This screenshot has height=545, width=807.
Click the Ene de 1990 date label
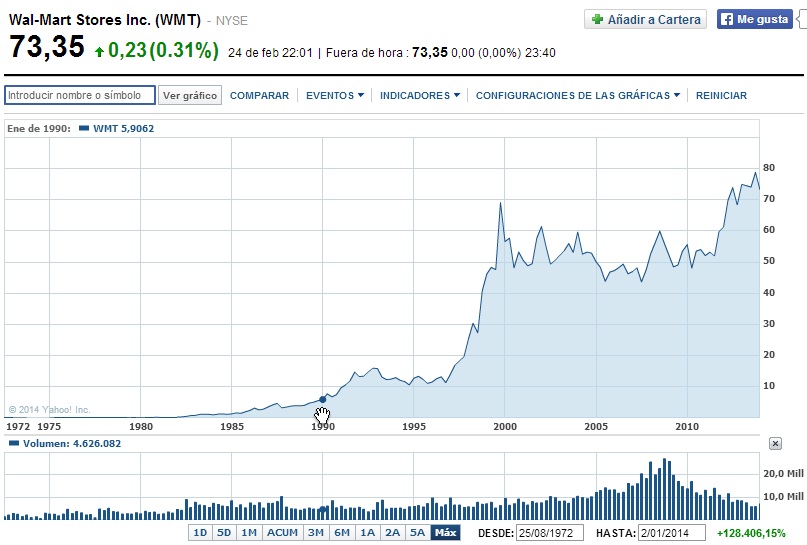click(39, 129)
